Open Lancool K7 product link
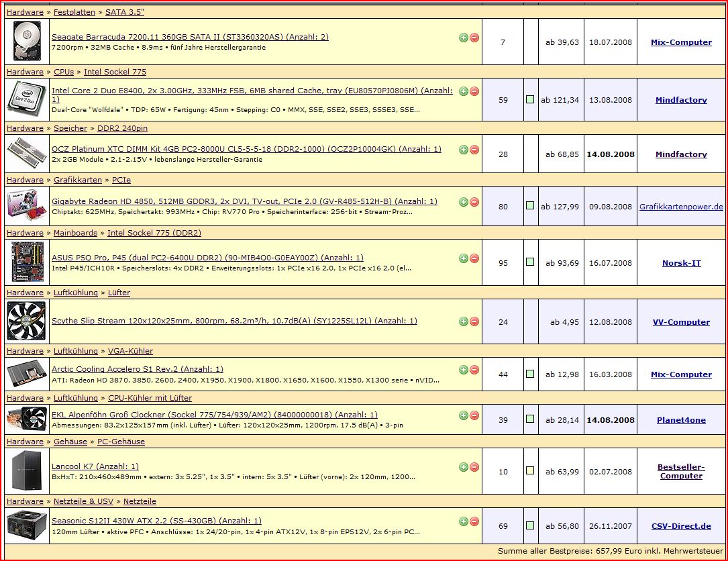The height and width of the screenshot is (561, 728). (95, 466)
